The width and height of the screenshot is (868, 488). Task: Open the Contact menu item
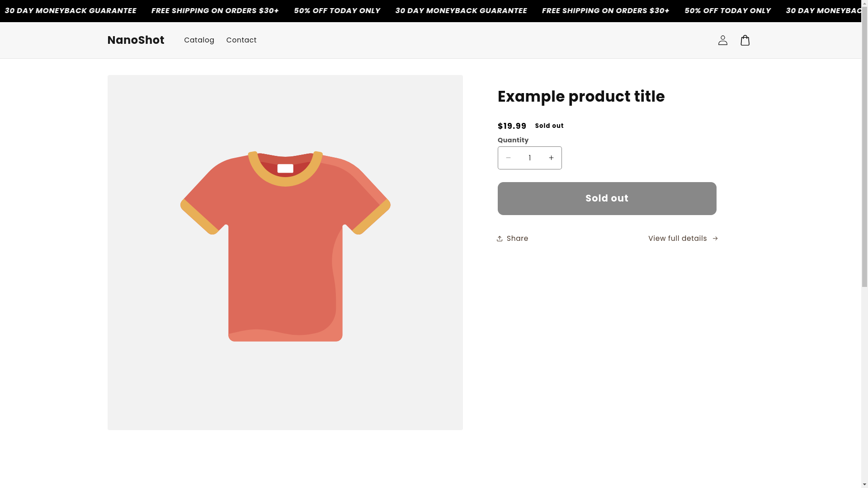241,40
